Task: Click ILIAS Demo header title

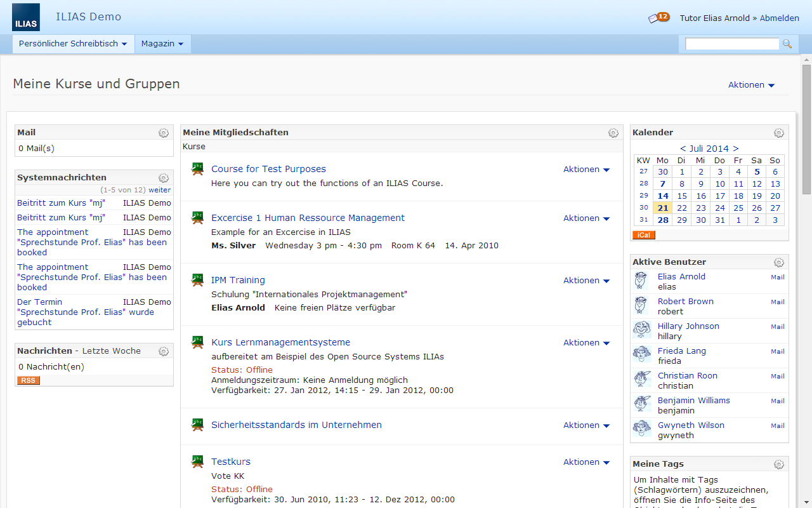Action: tap(88, 17)
